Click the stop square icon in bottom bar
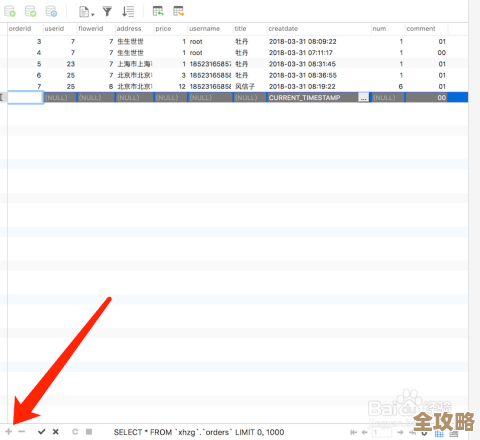 pos(89,432)
